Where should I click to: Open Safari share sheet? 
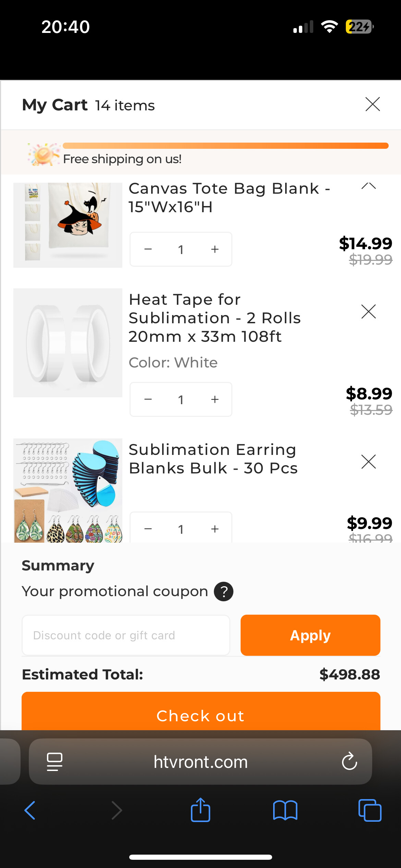click(200, 810)
